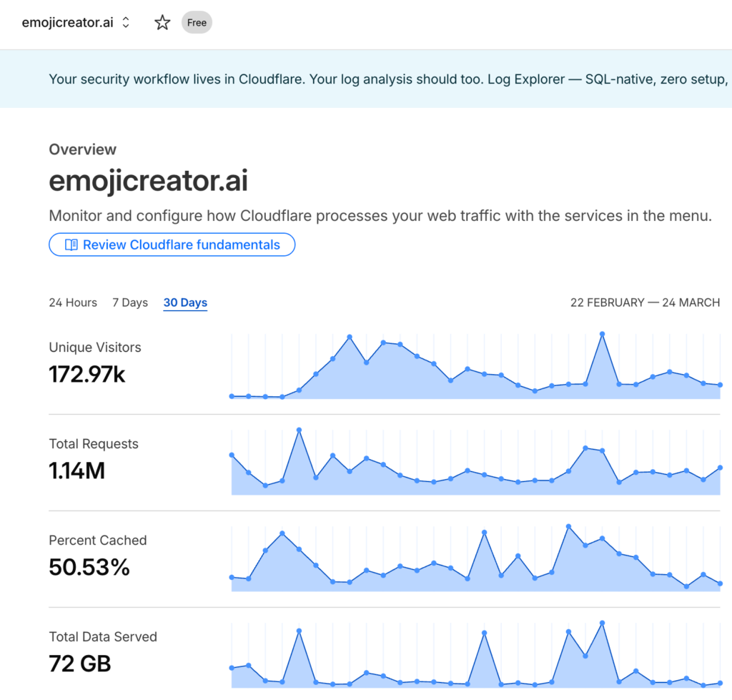Select the 30 Days tab
The image size is (732, 700).
coord(185,302)
